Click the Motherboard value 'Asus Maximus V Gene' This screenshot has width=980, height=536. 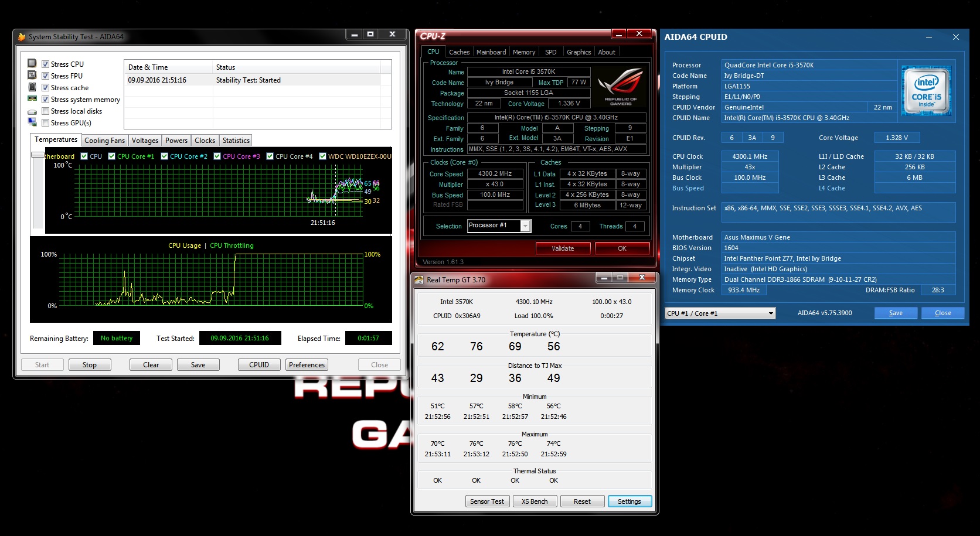tap(838, 237)
